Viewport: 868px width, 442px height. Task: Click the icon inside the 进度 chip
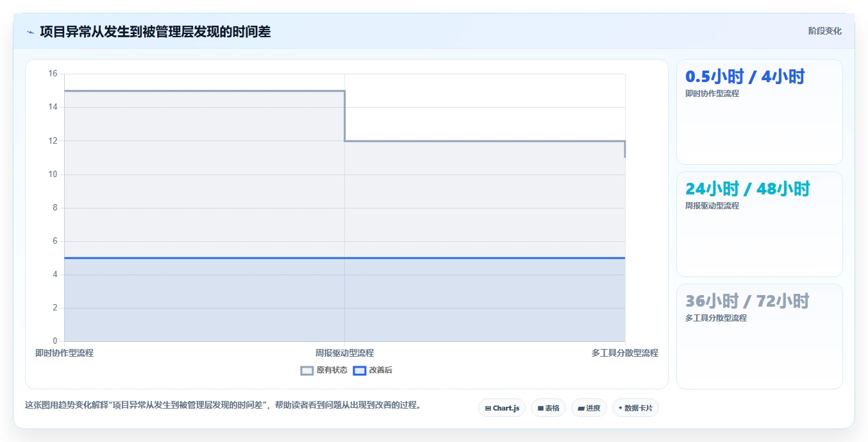pos(581,408)
